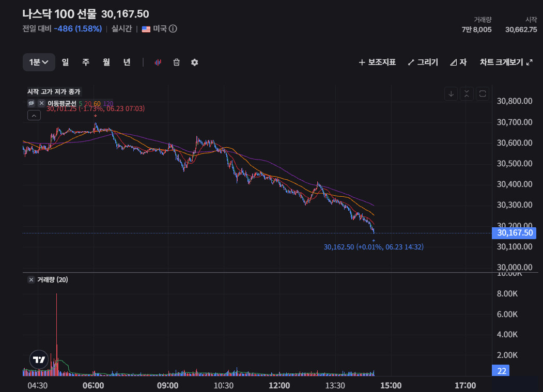The image size is (543, 392).
Task: Click the down-arrow chart control button
Action: point(451,94)
